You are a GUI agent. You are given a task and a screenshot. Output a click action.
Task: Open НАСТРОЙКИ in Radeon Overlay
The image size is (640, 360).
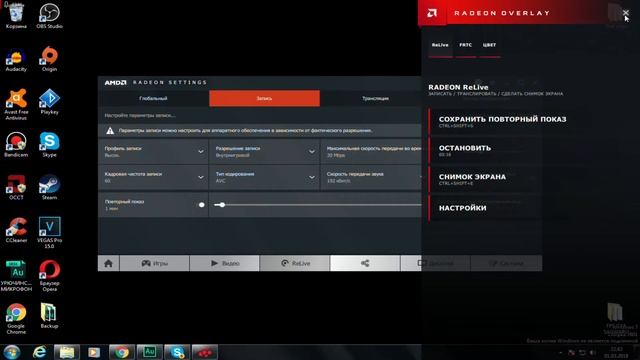pyautogui.click(x=486, y=208)
